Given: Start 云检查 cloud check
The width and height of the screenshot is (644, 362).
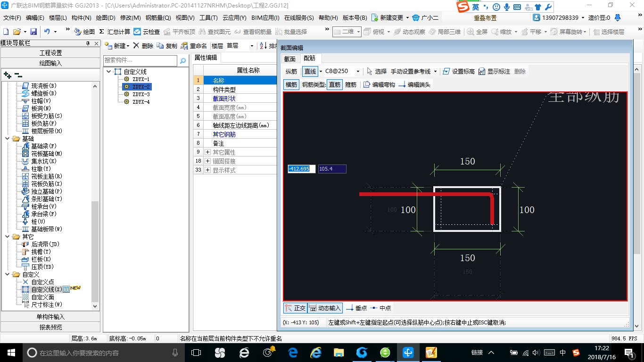Looking at the screenshot, I should [x=147, y=32].
